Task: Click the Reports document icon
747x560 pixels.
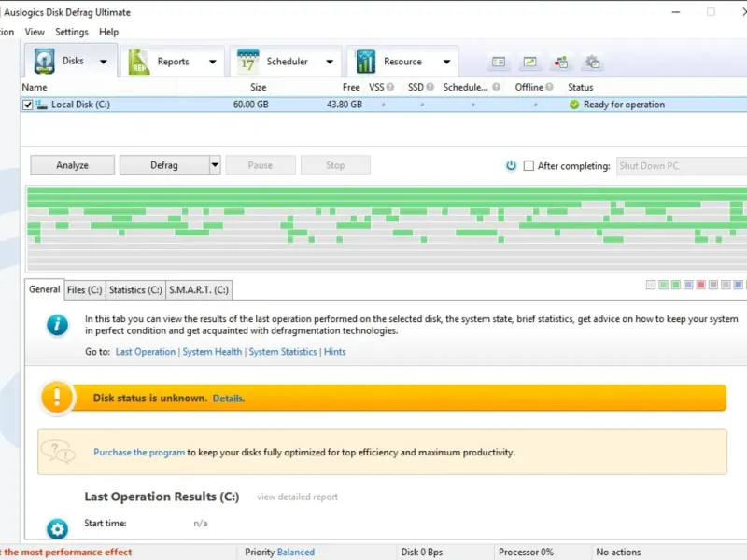Action: point(138,62)
